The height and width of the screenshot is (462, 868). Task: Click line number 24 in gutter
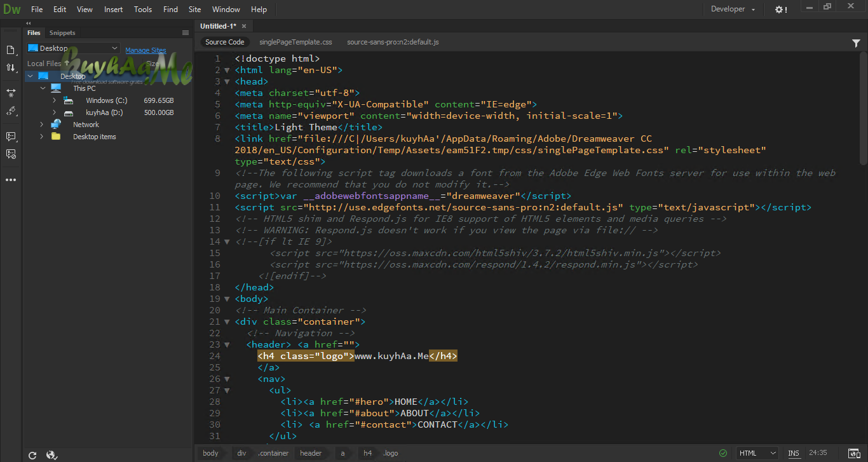pos(214,356)
